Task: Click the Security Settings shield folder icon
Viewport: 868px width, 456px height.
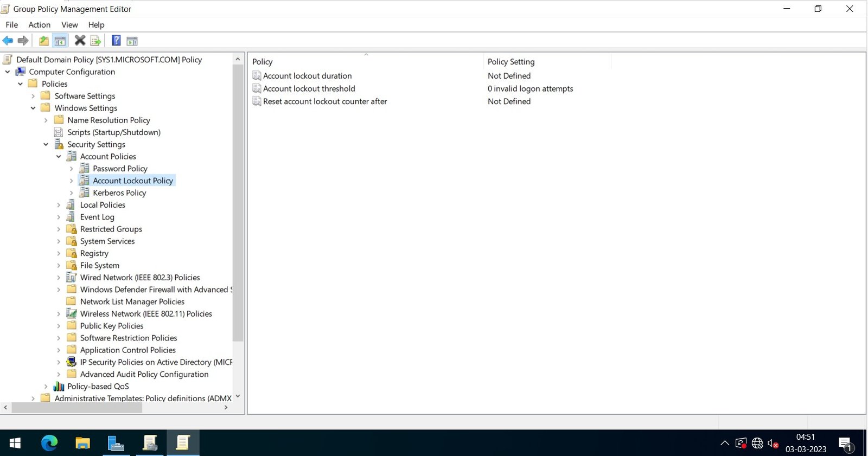Action: click(59, 144)
